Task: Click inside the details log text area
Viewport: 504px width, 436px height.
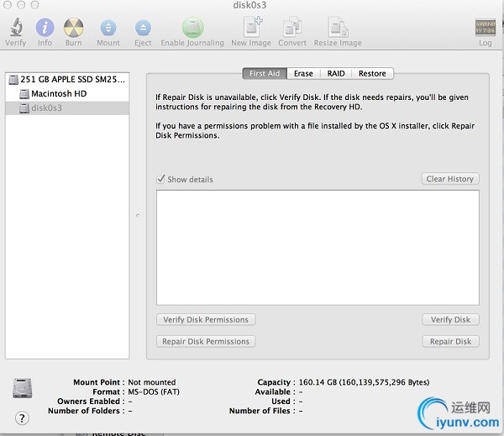Action: click(318, 248)
